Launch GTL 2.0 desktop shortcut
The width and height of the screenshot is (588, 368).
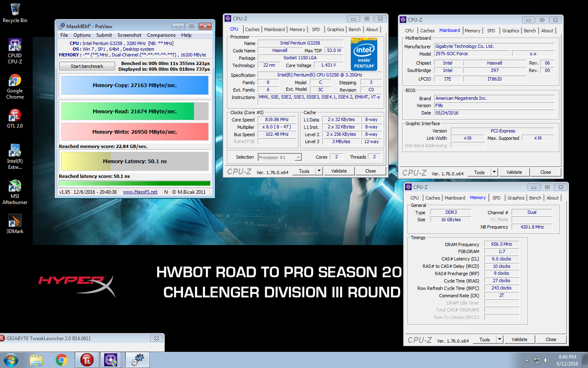(x=15, y=119)
